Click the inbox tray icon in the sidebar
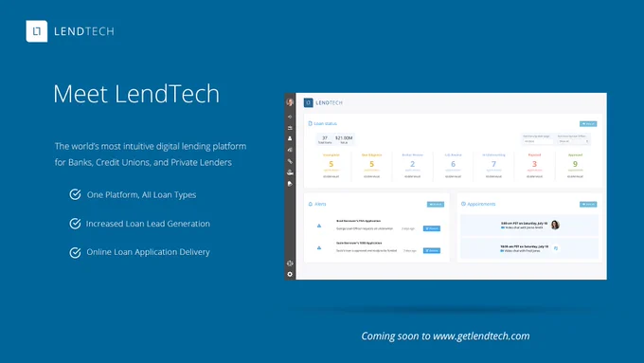The image size is (644, 363). [x=290, y=172]
